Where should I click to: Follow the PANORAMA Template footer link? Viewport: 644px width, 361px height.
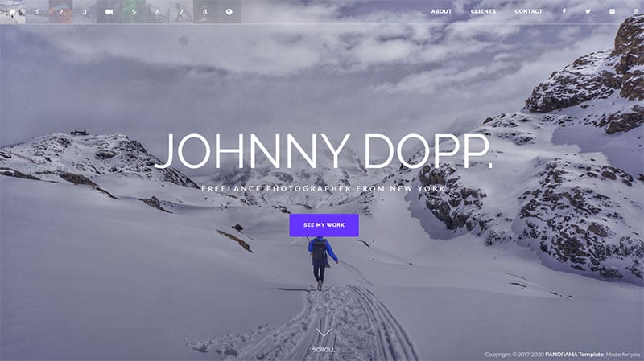click(574, 355)
